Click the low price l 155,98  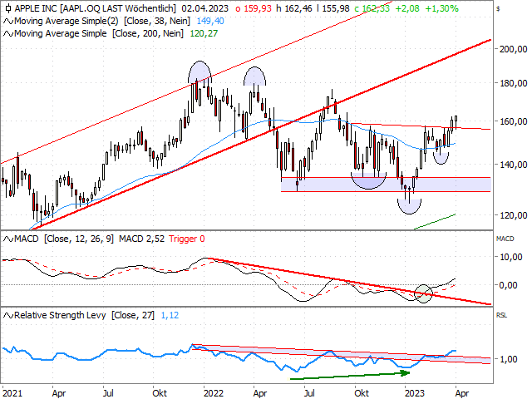tap(332, 8)
